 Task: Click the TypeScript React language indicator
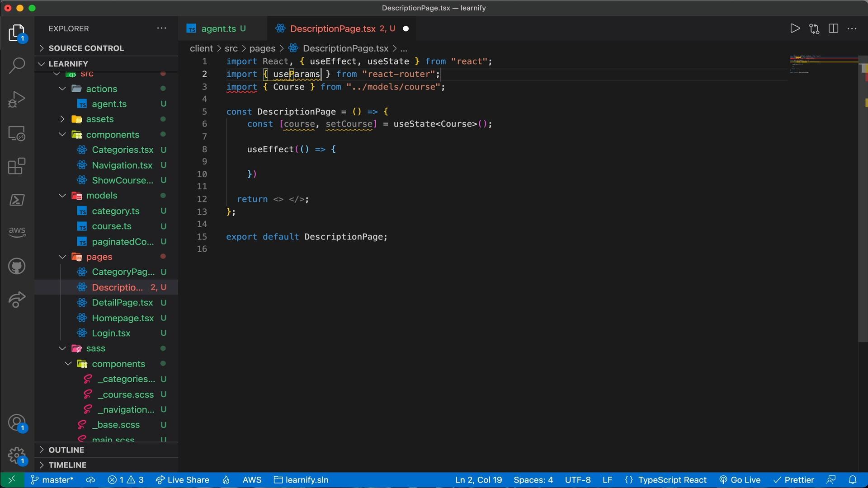[x=672, y=480]
